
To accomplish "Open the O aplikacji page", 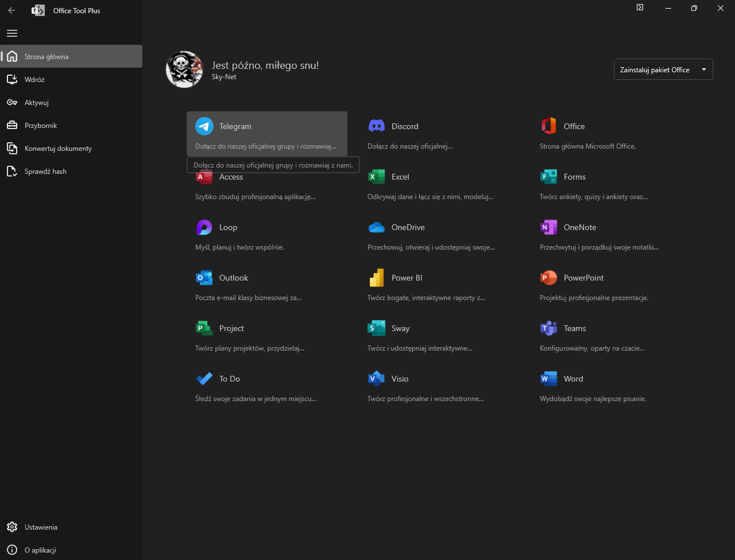I will point(71,550).
